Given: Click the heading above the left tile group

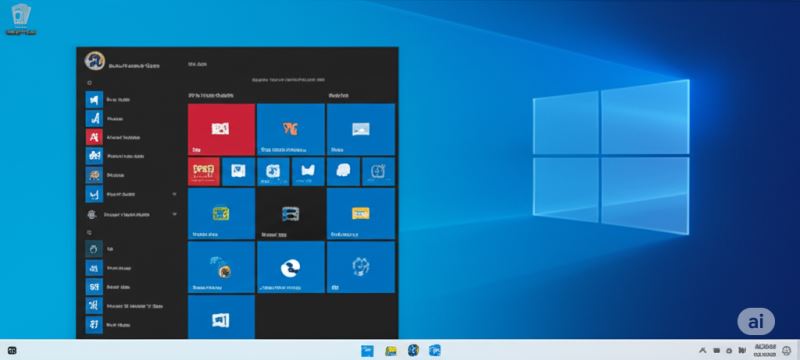Looking at the screenshot, I should 211,95.
